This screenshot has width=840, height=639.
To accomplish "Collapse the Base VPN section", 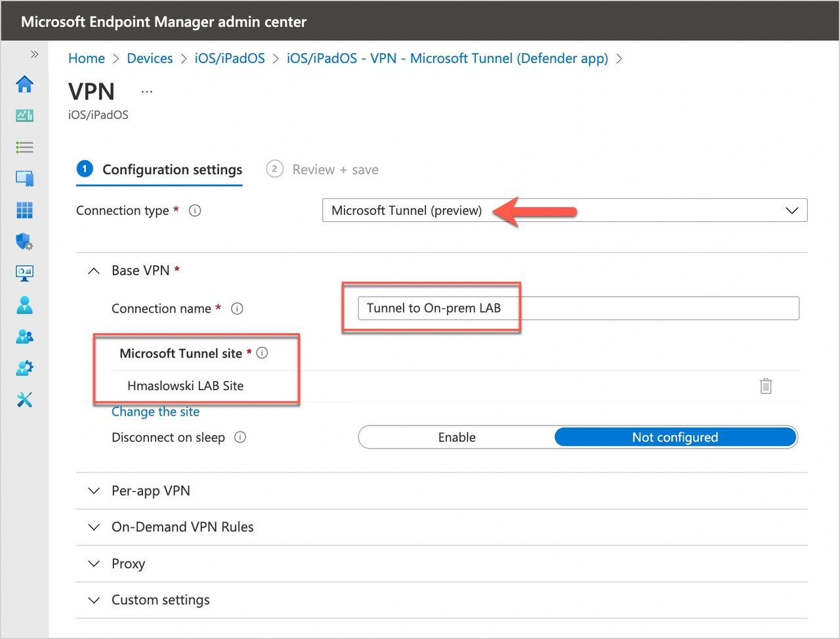I will point(94,271).
